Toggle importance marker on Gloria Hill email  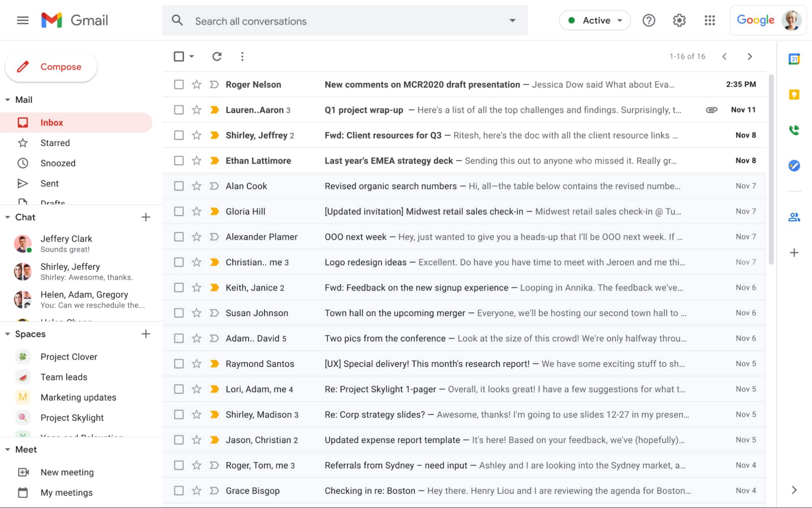click(214, 212)
